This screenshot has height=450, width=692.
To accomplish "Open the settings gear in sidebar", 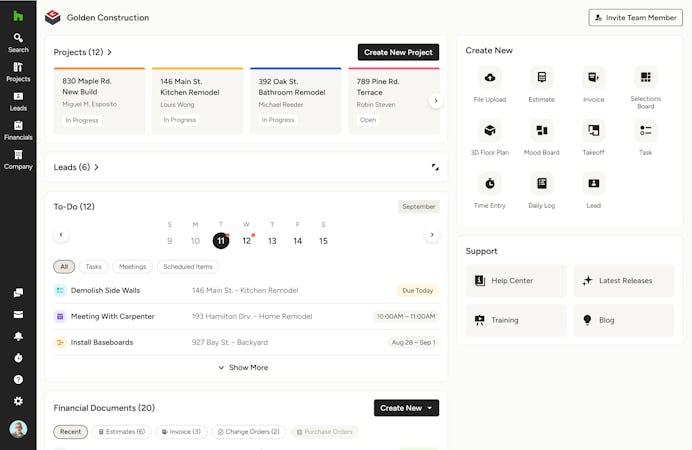I will tap(18, 401).
